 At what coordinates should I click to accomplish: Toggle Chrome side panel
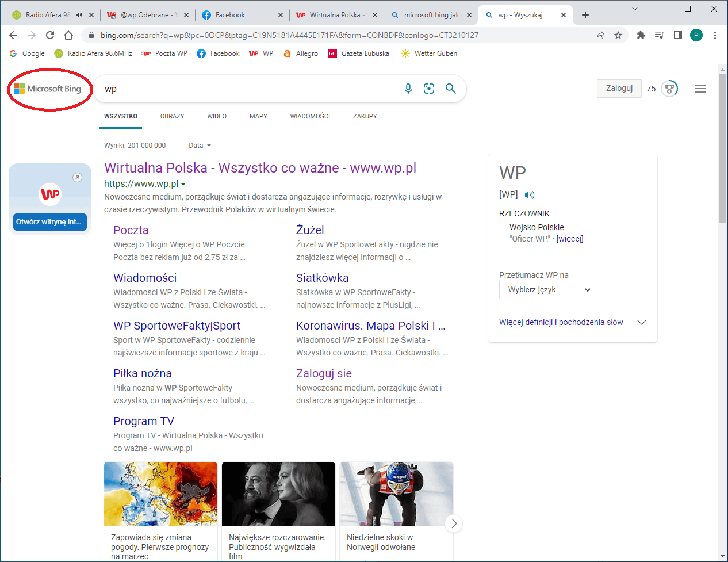tap(678, 35)
